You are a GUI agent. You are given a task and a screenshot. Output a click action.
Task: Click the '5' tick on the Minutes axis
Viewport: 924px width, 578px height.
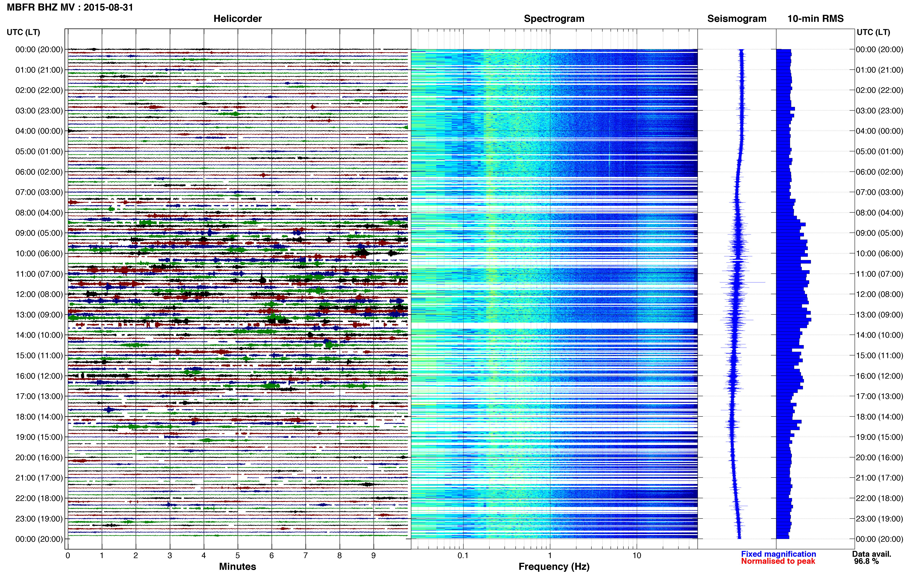pyautogui.click(x=238, y=555)
